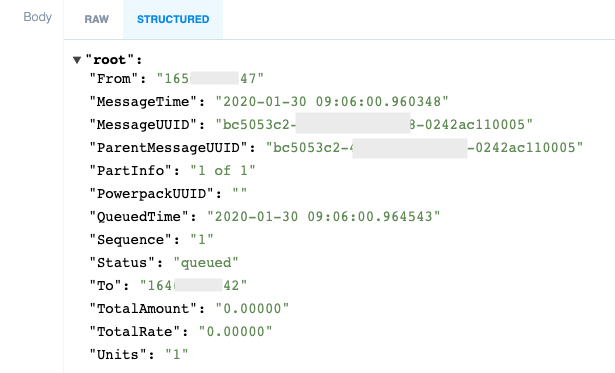This screenshot has height=373, width=615.
Task: Click the PartInfo value "1 of 1"
Action: (x=223, y=171)
